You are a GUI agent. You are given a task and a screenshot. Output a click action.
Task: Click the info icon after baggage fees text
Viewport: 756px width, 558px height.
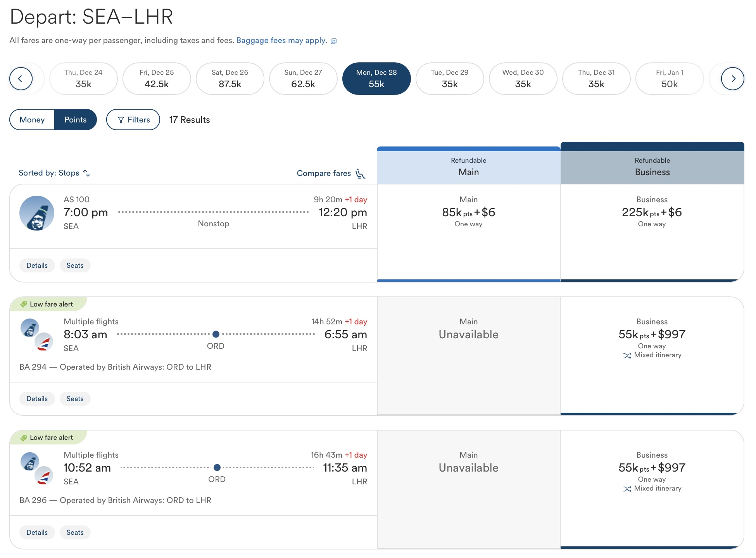pyautogui.click(x=334, y=41)
